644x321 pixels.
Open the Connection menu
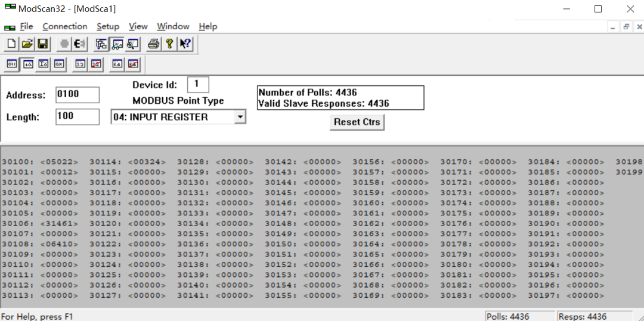click(65, 27)
